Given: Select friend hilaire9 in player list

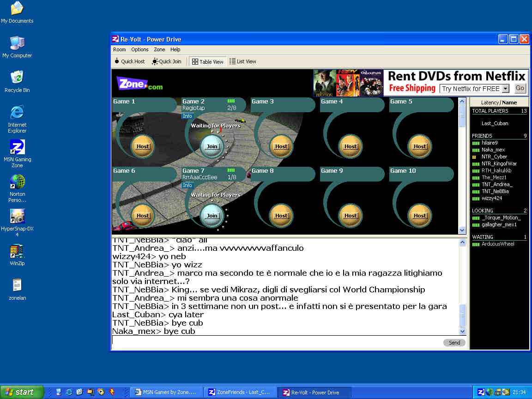Looking at the screenshot, I should click(x=490, y=143).
